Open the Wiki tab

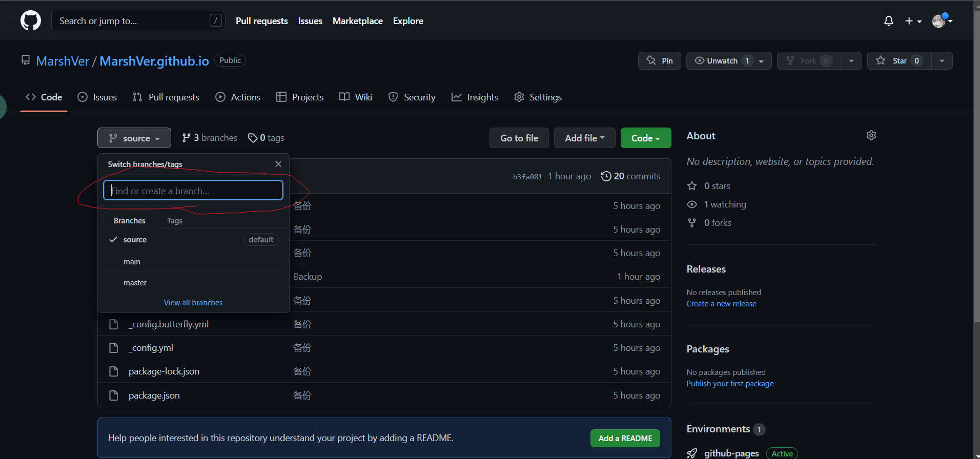(356, 97)
